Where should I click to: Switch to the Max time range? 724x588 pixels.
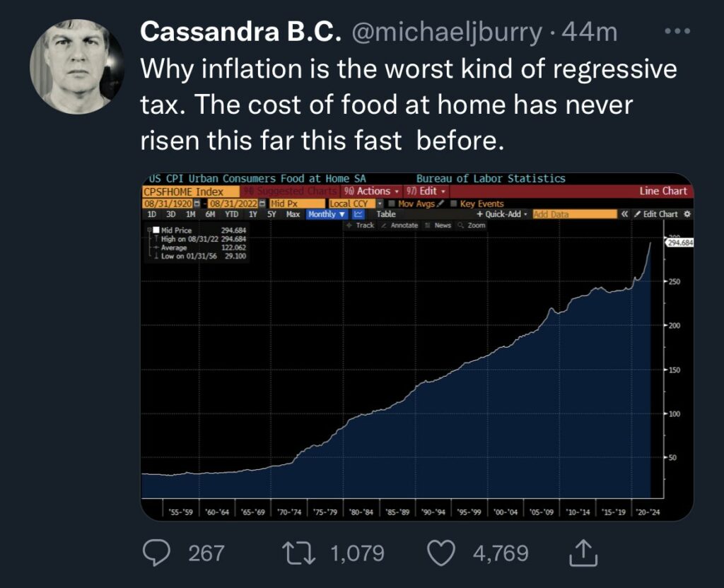tap(293, 214)
